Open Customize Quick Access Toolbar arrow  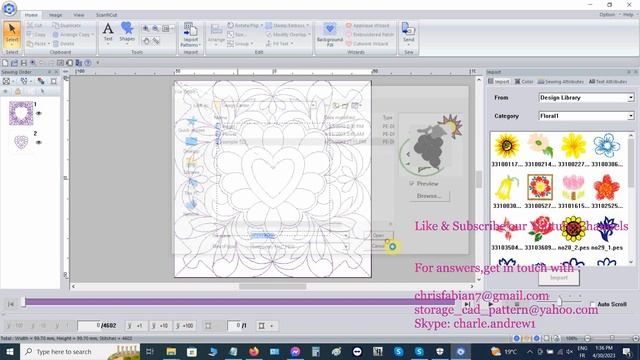click(x=98, y=63)
